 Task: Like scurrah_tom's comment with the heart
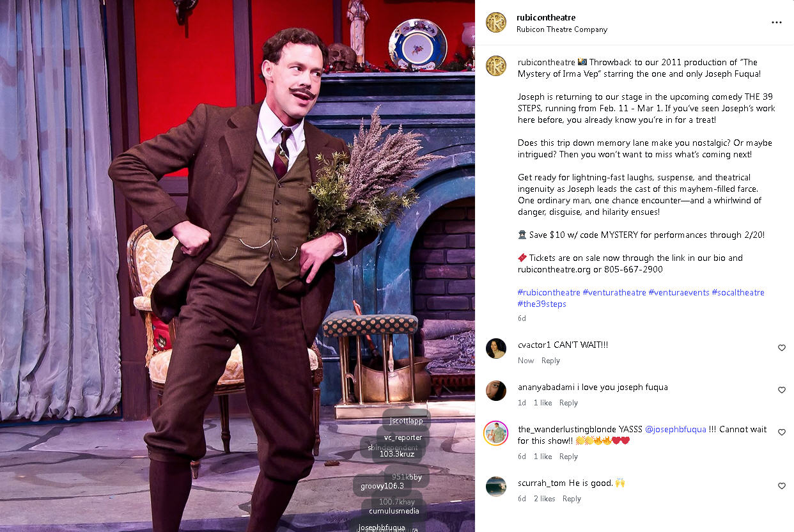[781, 486]
